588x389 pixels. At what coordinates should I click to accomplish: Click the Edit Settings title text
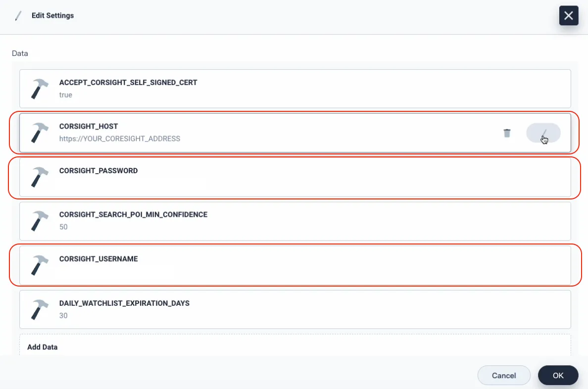(52, 16)
